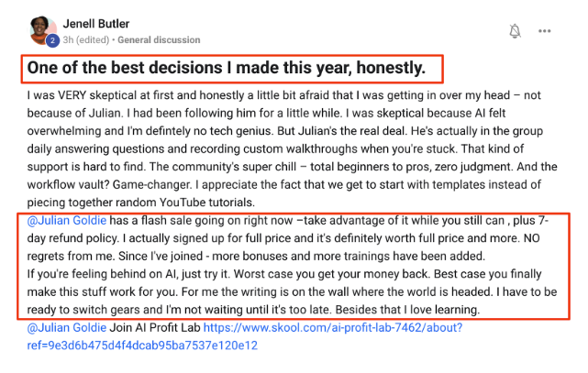Open the three-dot post options menu
Image resolution: width=588 pixels, height=373 pixels.
point(545,30)
